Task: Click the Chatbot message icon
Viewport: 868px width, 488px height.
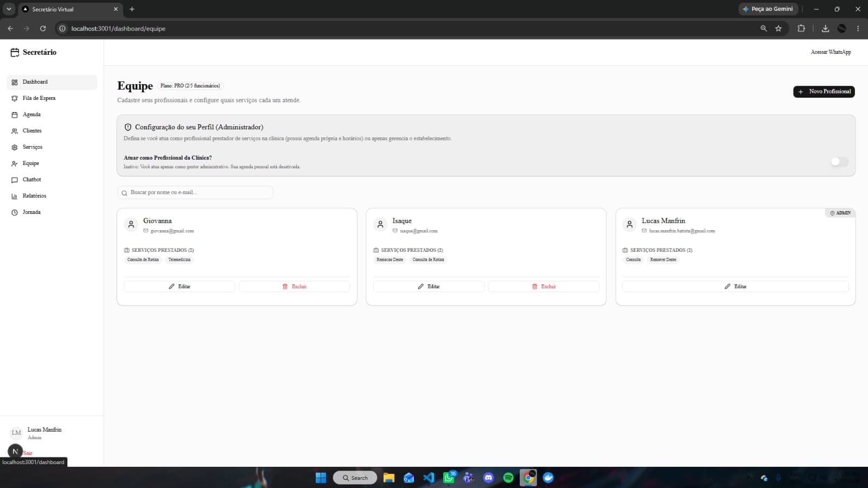Action: pyautogui.click(x=15, y=180)
